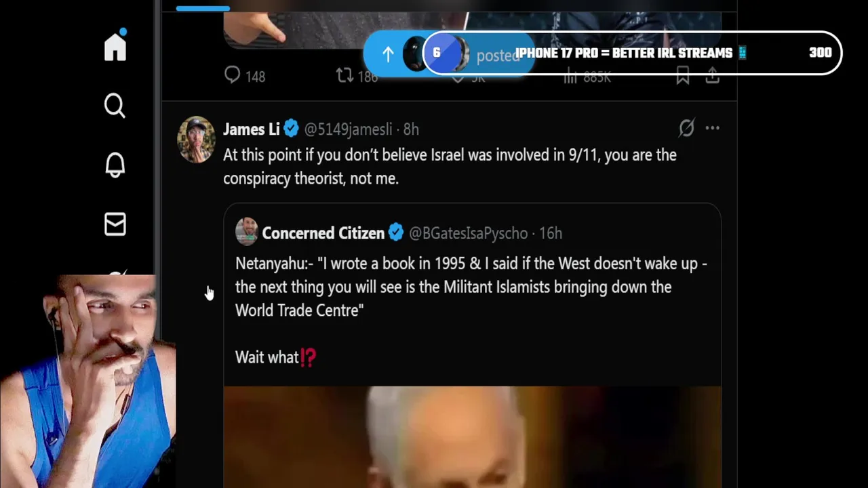Go to the Home feed icon
The image size is (868, 488).
coord(115,46)
